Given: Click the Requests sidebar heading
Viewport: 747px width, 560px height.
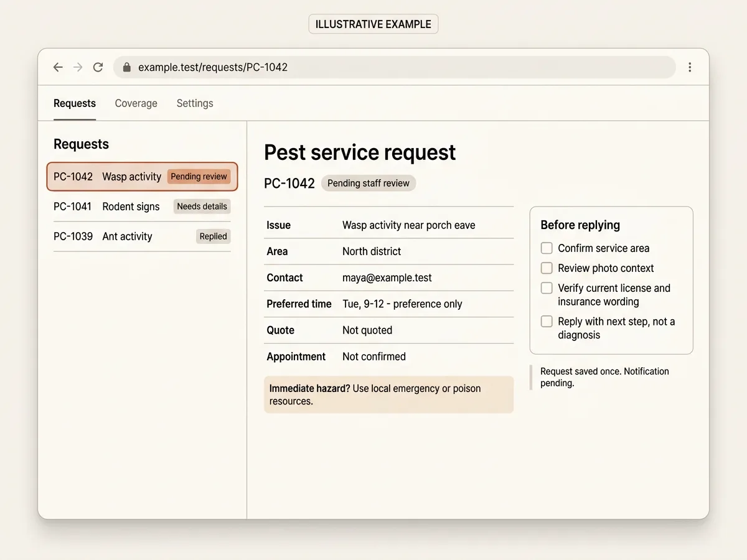Looking at the screenshot, I should click(x=81, y=144).
